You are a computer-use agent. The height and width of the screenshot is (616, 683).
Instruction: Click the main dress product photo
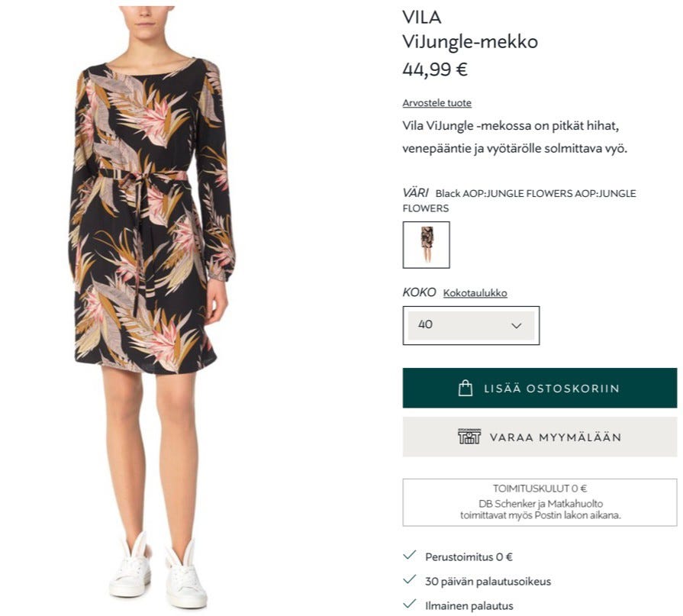click(x=152, y=307)
